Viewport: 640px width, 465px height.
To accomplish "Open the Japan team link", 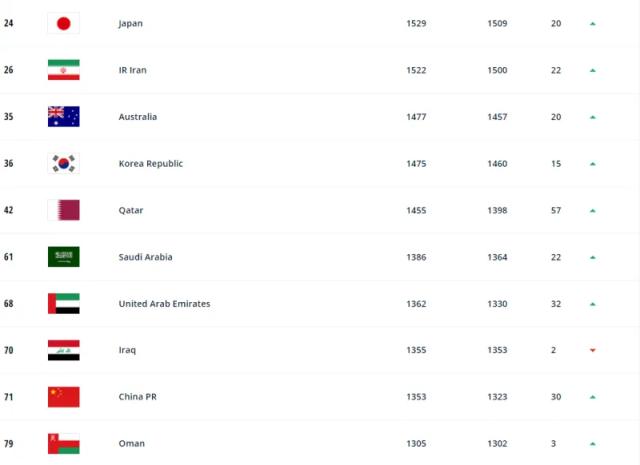I will [131, 23].
